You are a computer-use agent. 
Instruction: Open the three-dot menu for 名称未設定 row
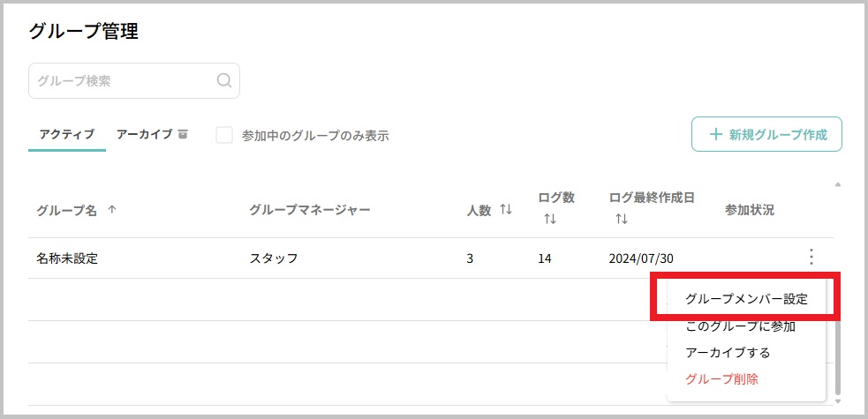coord(811,257)
